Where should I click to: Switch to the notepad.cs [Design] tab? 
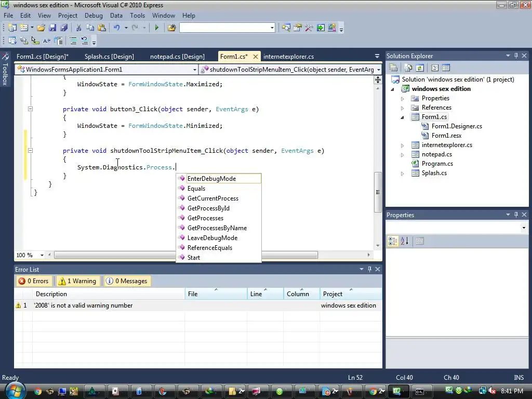177,57
